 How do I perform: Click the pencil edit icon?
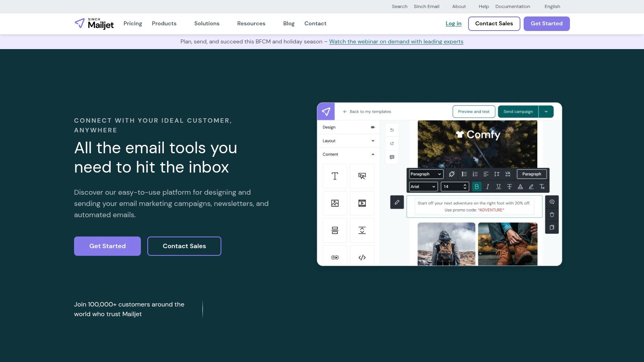click(x=397, y=202)
